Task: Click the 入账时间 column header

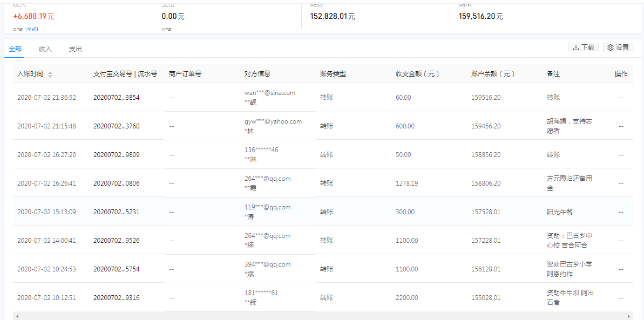Action: click(x=30, y=74)
